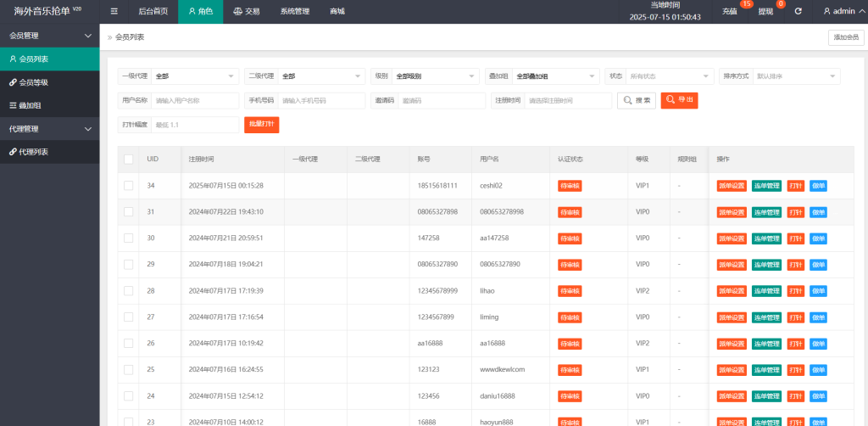This screenshot has width=868, height=426.
Task: Click the 待审核 badge for ceshi02
Action: pos(570,186)
